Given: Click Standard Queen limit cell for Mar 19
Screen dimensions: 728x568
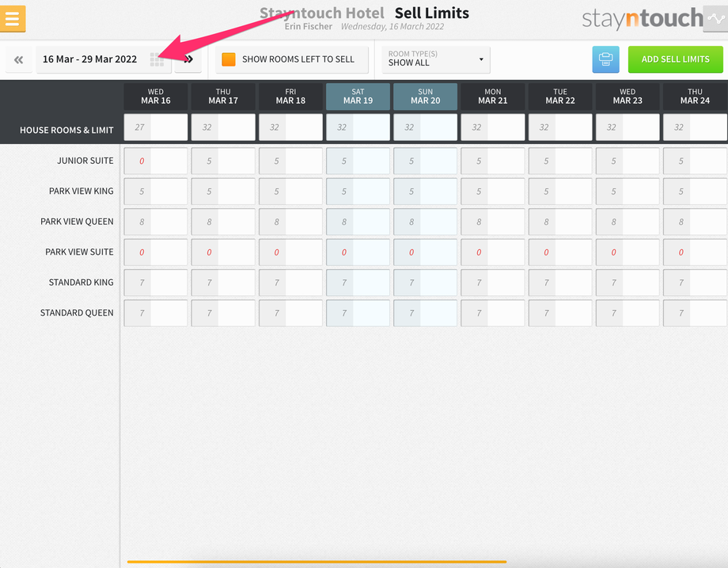Looking at the screenshot, I should 358,312.
